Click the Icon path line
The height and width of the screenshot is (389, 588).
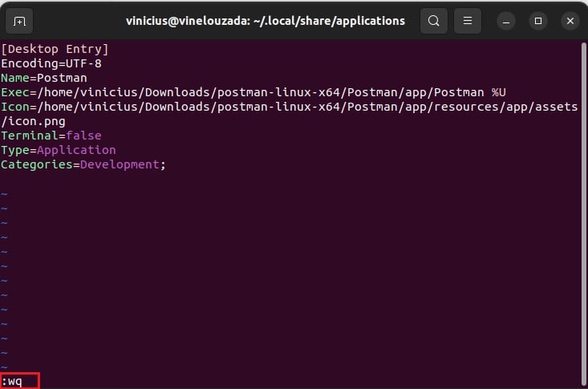coord(290,107)
